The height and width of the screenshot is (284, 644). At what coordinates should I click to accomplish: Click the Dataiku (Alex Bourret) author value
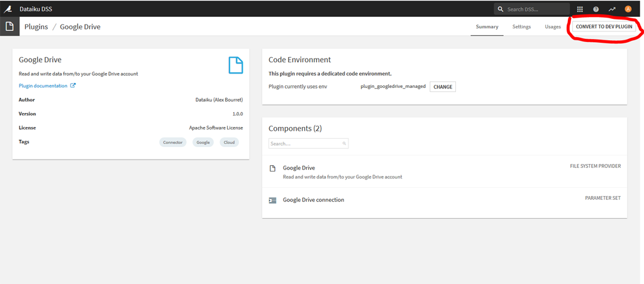[x=219, y=100]
